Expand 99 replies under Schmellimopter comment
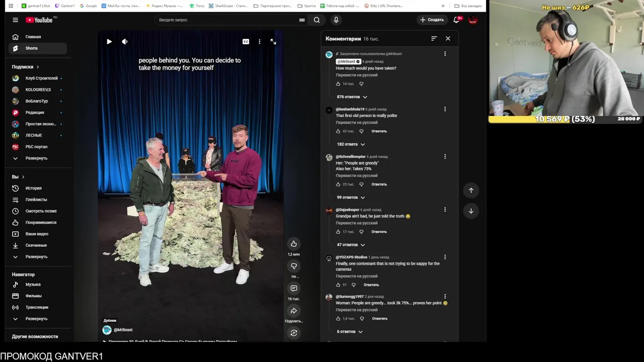This screenshot has height=362, width=644. tap(351, 198)
